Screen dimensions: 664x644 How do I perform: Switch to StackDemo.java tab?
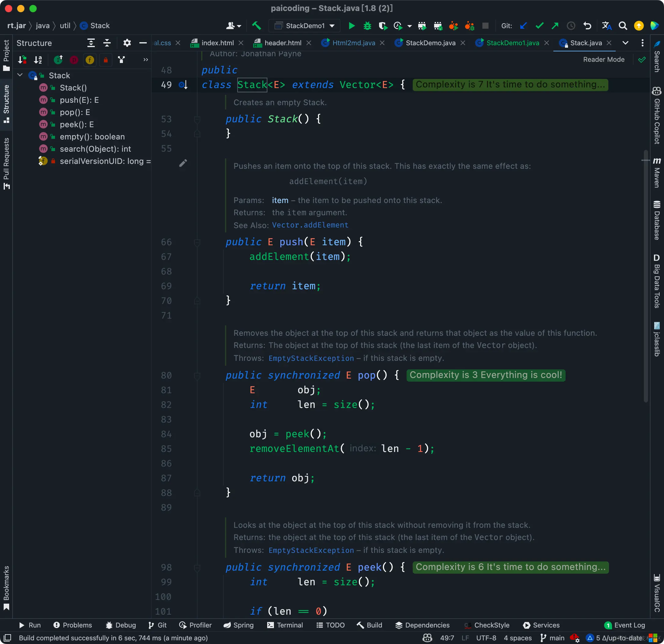[430, 43]
